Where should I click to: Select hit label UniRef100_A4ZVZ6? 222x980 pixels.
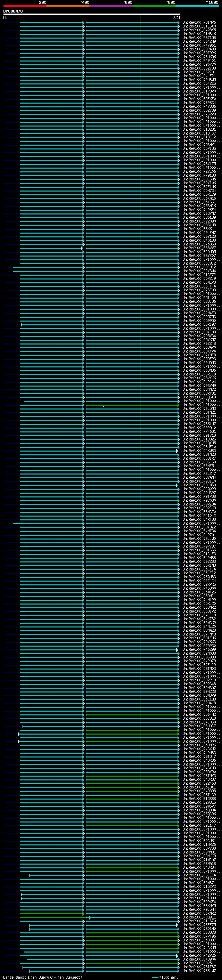[x=199, y=956]
